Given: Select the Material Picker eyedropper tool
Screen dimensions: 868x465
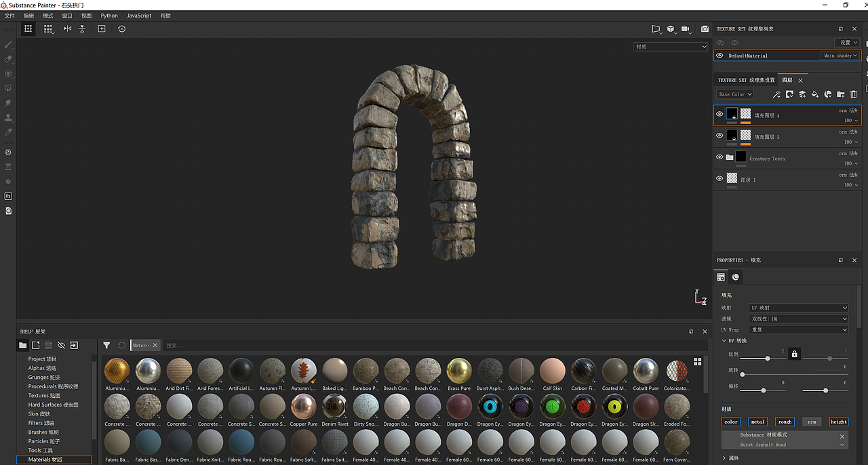Looking at the screenshot, I should (x=8, y=132).
